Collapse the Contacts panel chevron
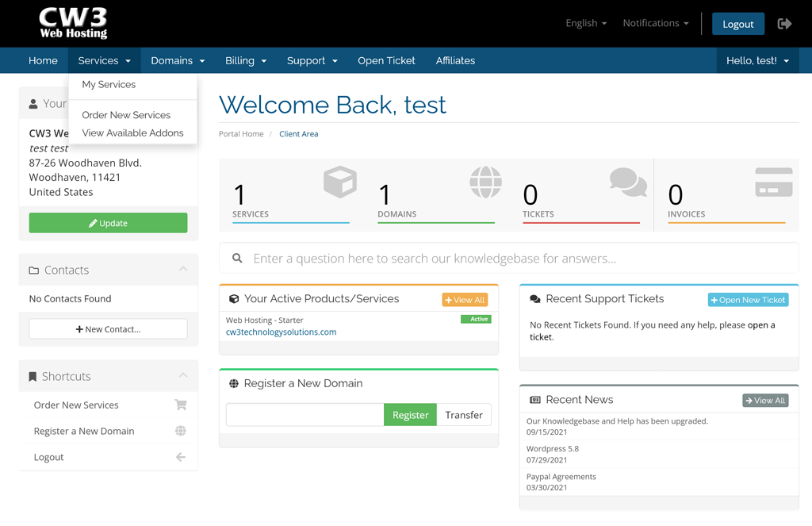This screenshot has width=812, height=526. [x=183, y=270]
